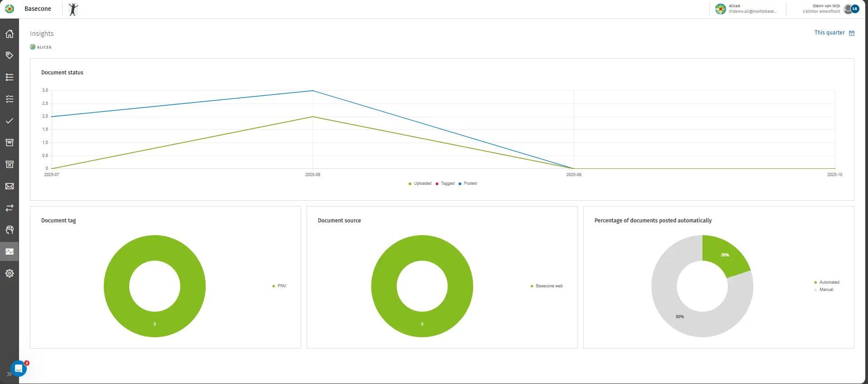Click the transfer arrows icon in the sidebar

point(10,208)
